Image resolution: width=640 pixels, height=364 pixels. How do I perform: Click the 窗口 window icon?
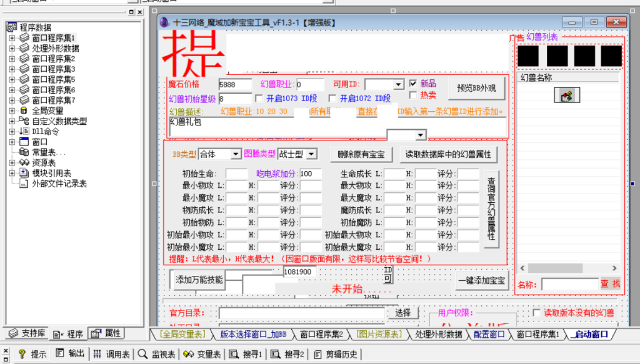(x=24, y=142)
